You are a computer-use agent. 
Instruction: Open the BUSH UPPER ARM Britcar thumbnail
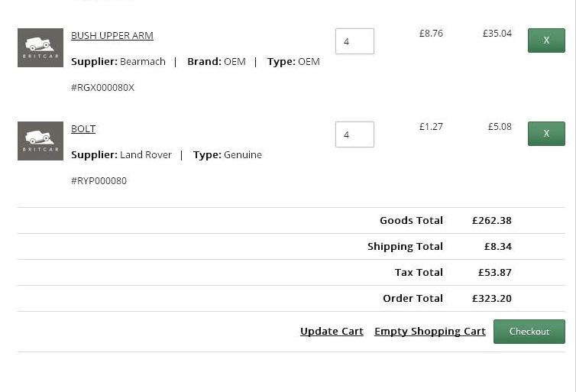tap(40, 48)
